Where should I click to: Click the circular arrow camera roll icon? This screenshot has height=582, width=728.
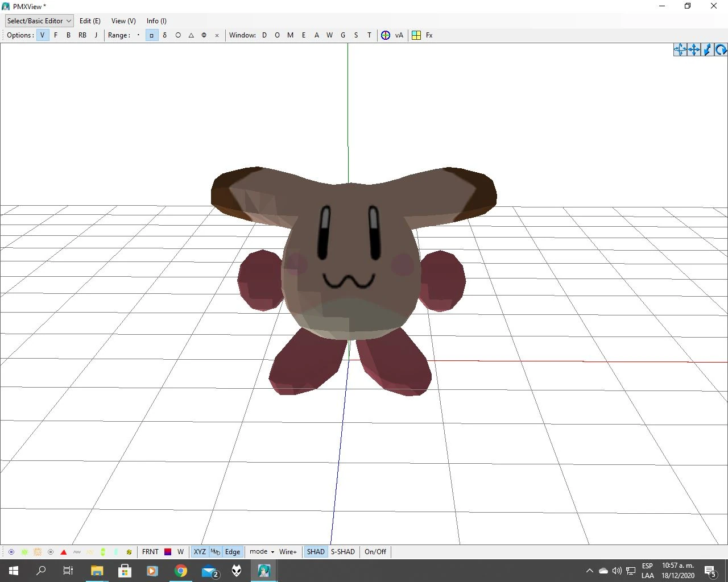(721, 50)
